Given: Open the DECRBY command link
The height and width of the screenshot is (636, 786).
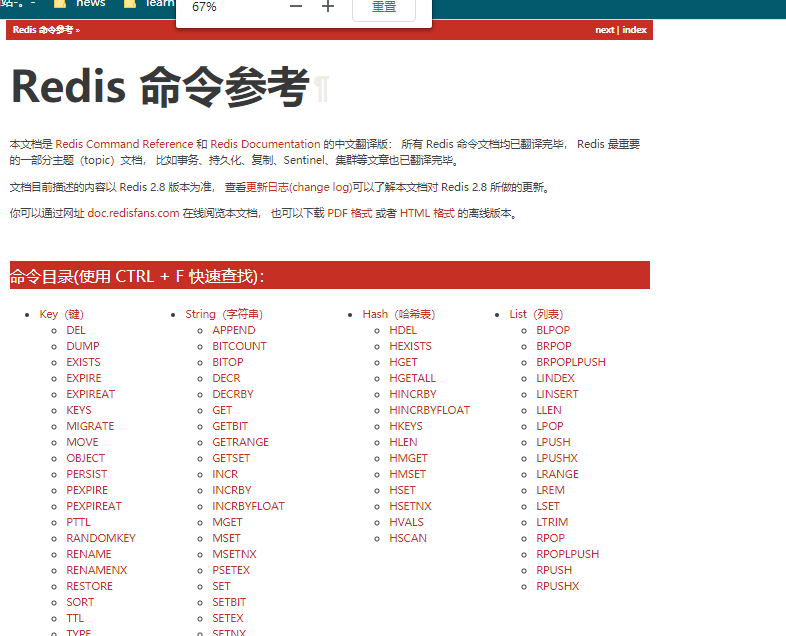Looking at the screenshot, I should pyautogui.click(x=233, y=394).
